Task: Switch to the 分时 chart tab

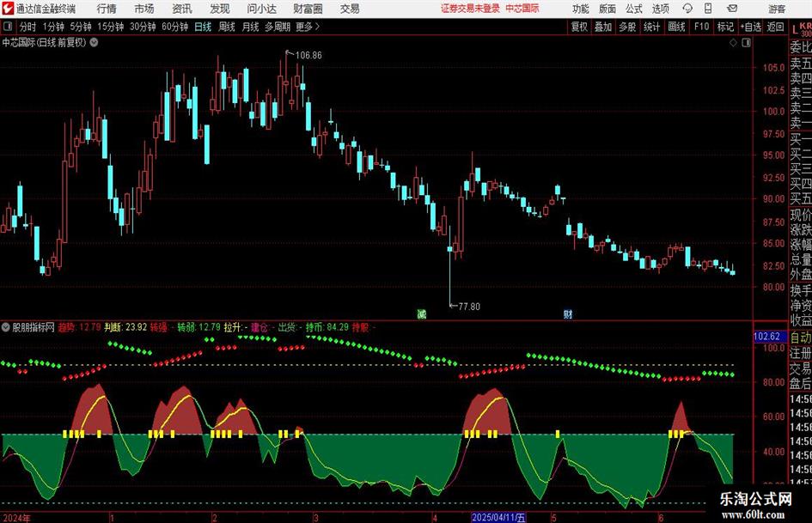Action: pyautogui.click(x=27, y=27)
